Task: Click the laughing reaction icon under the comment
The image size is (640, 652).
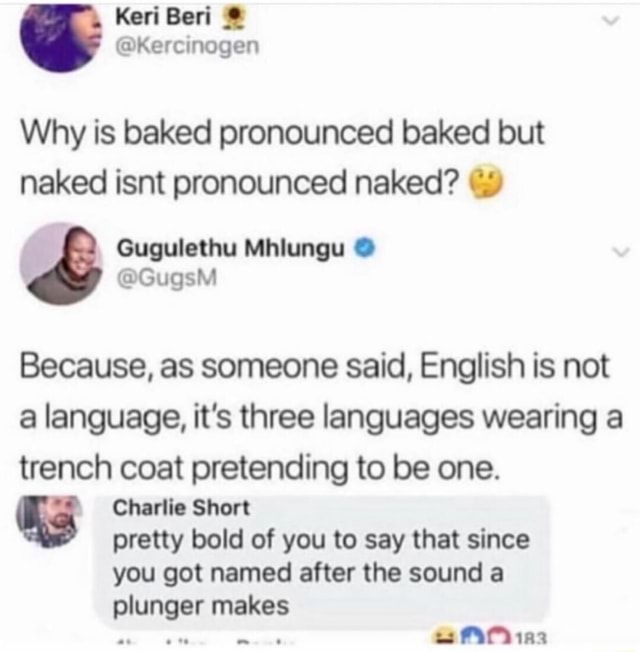Action: 445,637
